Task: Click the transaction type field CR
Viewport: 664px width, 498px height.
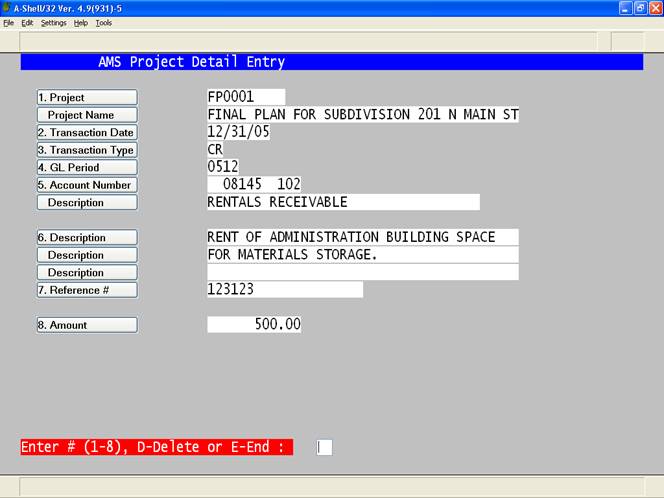Action: [x=215, y=149]
